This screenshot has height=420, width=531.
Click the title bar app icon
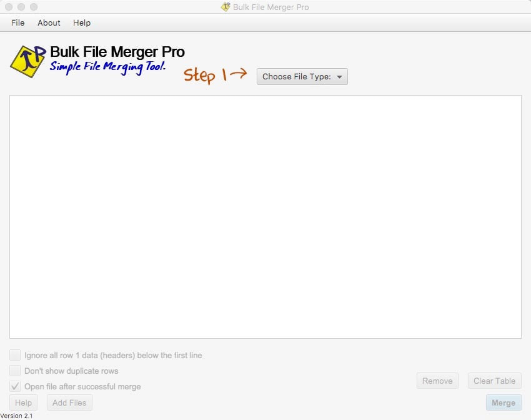[226, 7]
